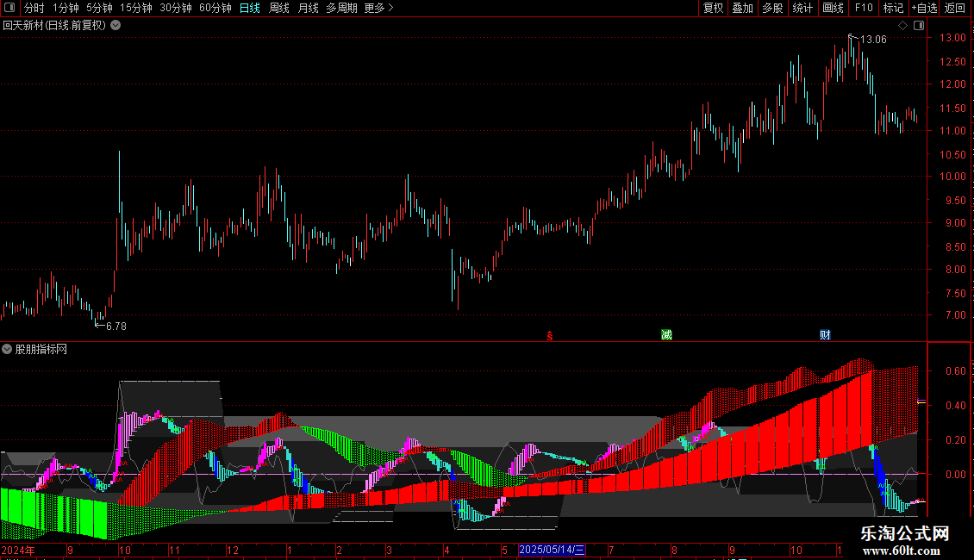This screenshot has width=974, height=560.
Task: Click the green 减 event marker
Action: coord(666,334)
